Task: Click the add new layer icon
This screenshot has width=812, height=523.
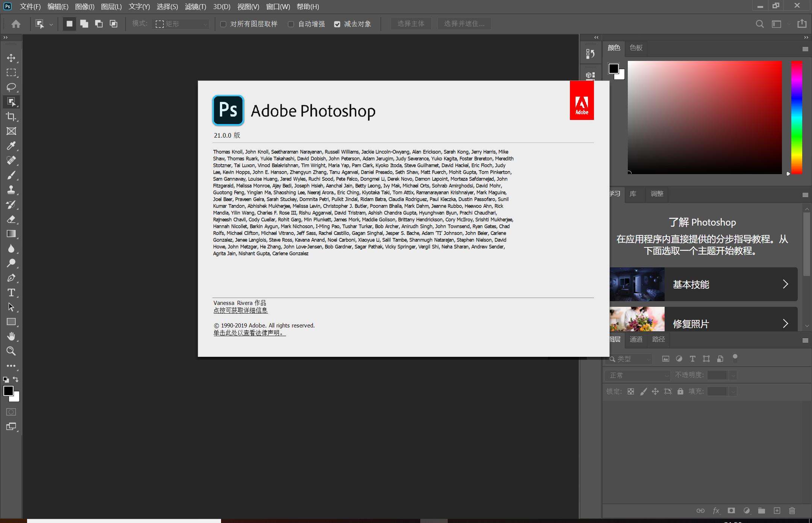Action: 776,511
